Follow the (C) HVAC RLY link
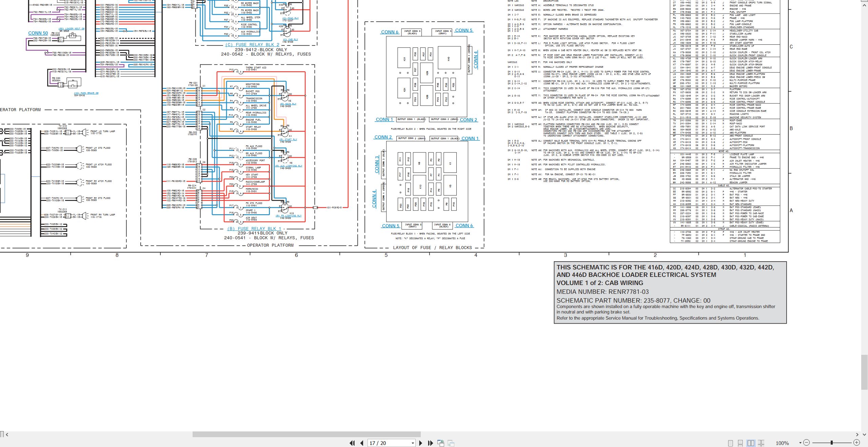 pos(291,18)
